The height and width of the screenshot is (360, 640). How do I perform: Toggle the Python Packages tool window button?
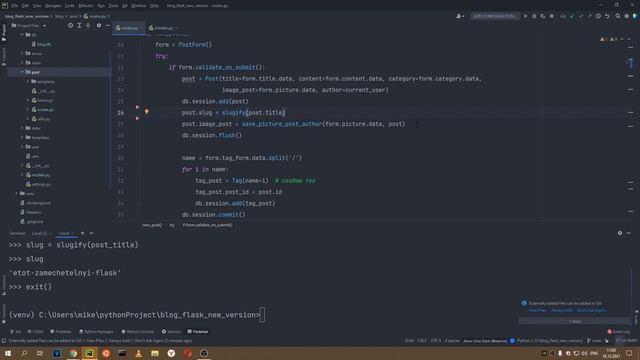click(96, 332)
